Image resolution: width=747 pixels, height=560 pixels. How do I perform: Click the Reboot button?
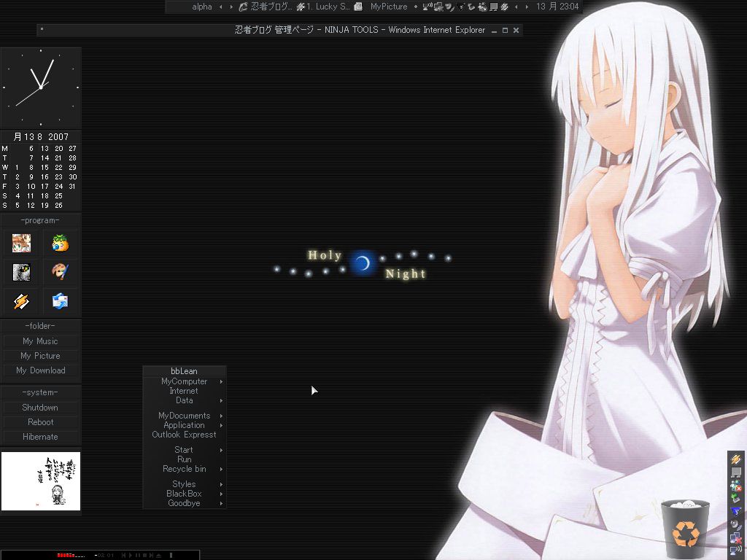point(41,422)
